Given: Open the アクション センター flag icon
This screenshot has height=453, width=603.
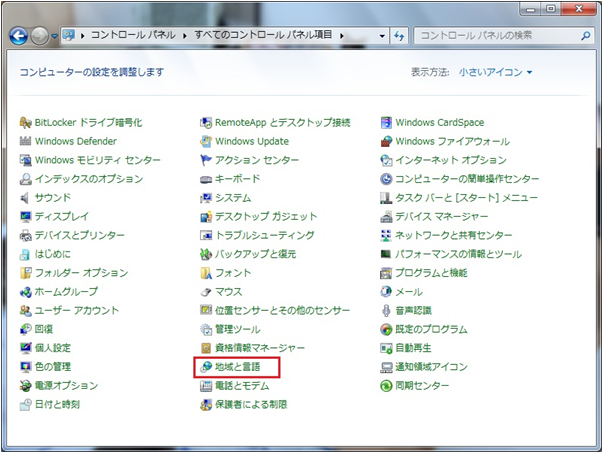Looking at the screenshot, I should [206, 160].
